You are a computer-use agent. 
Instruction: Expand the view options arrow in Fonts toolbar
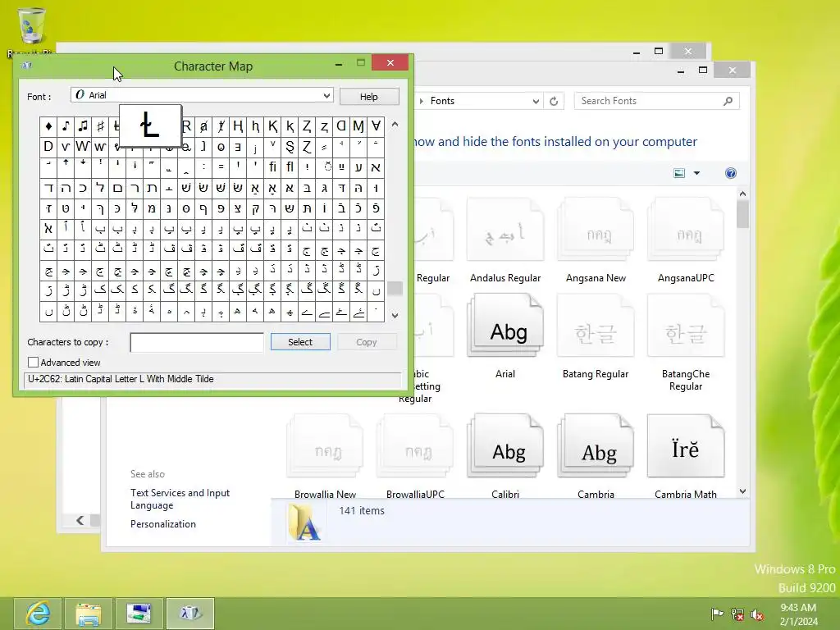tap(696, 173)
